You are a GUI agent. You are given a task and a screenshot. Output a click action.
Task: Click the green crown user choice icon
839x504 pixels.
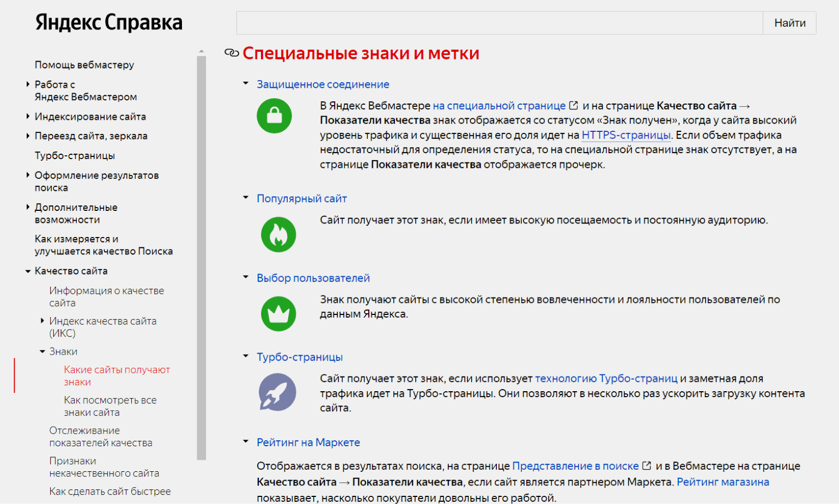278,314
